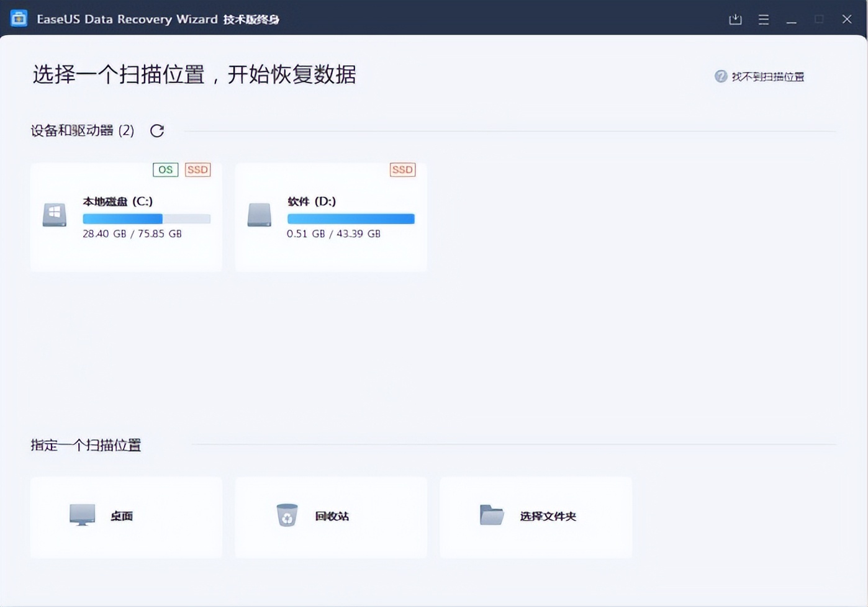Click the OS badge on the C: drive card

(x=165, y=169)
